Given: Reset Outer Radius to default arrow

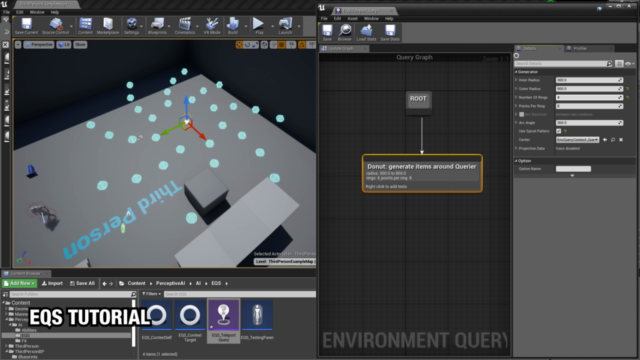Looking at the screenshot, I should point(628,89).
